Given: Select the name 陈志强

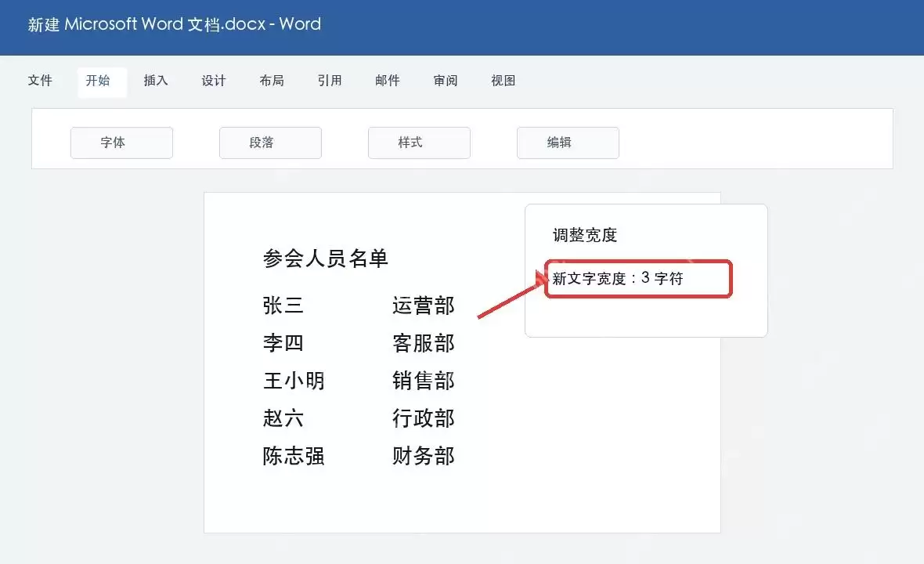Looking at the screenshot, I should [294, 456].
